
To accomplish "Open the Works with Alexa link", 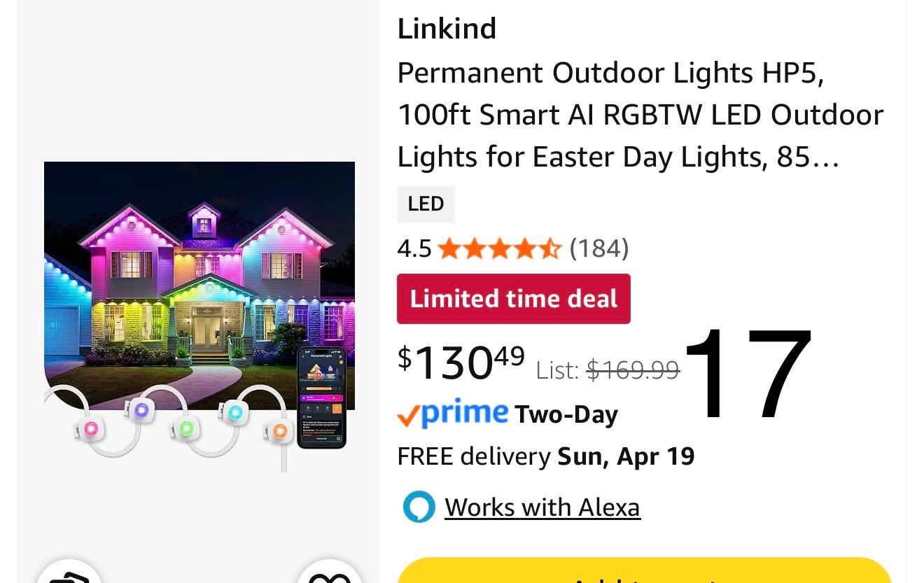I will pyautogui.click(x=542, y=507).
